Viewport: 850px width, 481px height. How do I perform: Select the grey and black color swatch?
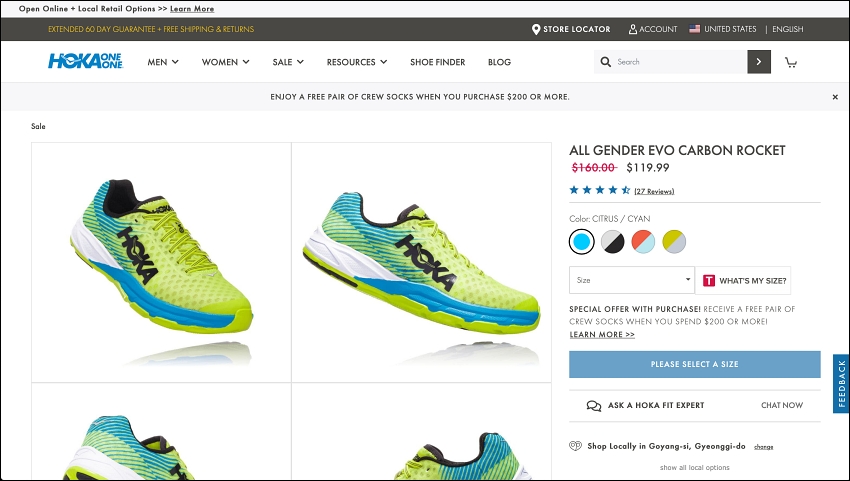coord(613,241)
